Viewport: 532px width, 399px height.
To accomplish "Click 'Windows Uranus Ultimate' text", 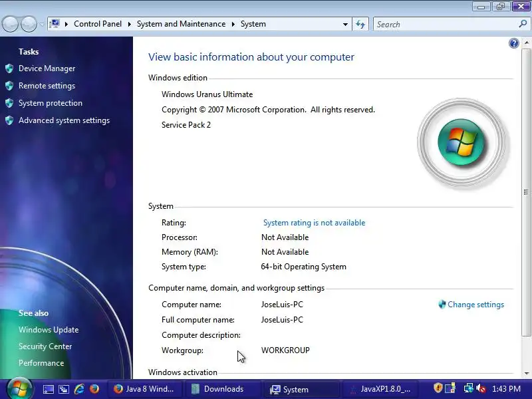I will click(x=207, y=94).
